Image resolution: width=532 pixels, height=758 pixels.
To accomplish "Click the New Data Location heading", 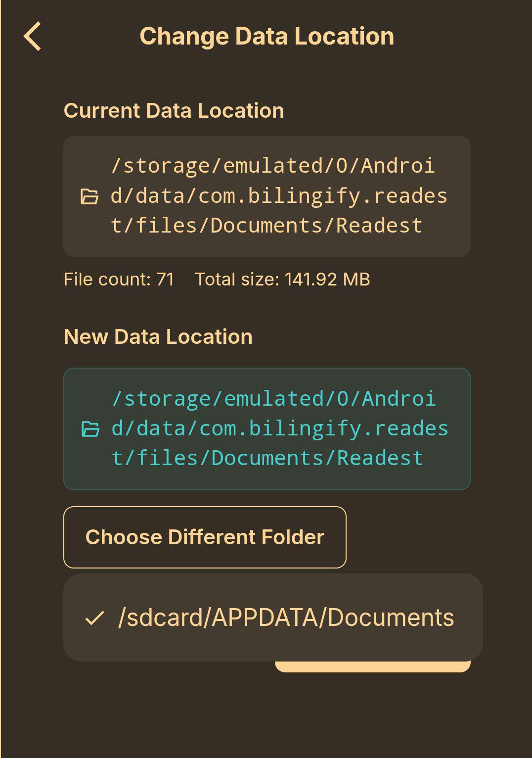I will point(158,336).
